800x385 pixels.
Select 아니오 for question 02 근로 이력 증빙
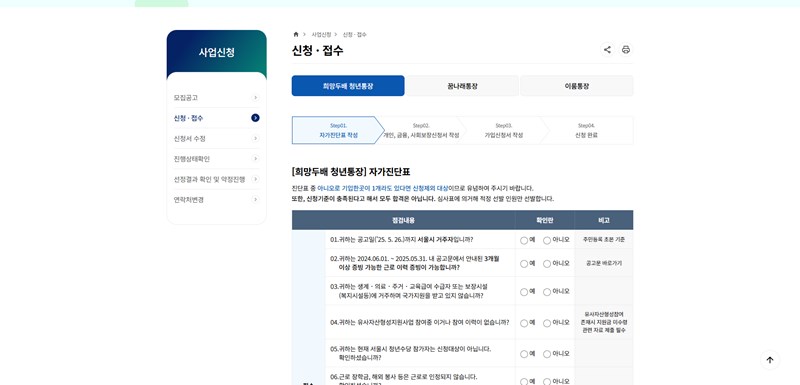point(547,264)
